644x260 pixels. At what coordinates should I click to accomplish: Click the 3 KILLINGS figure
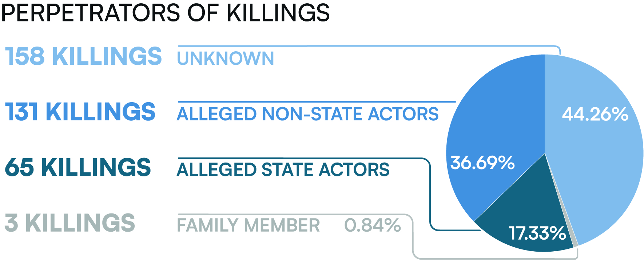(70, 223)
